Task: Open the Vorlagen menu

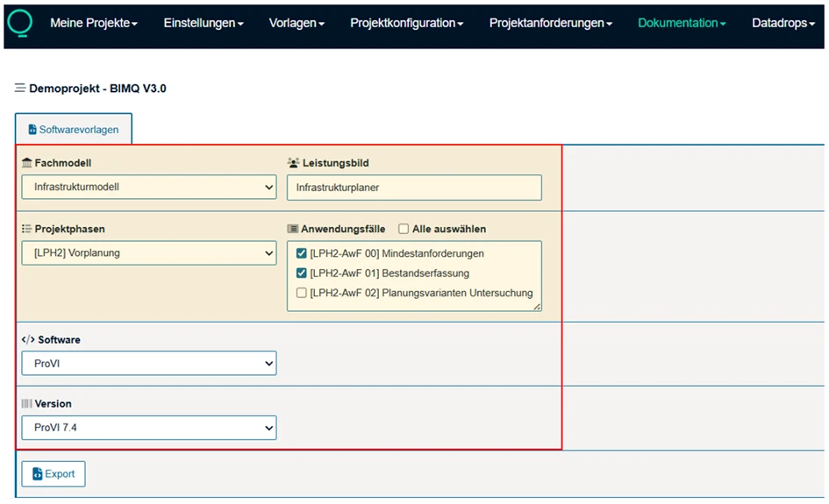Action: 297,24
